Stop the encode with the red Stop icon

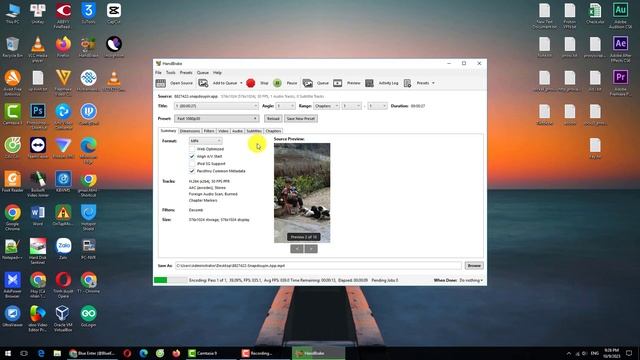point(251,83)
